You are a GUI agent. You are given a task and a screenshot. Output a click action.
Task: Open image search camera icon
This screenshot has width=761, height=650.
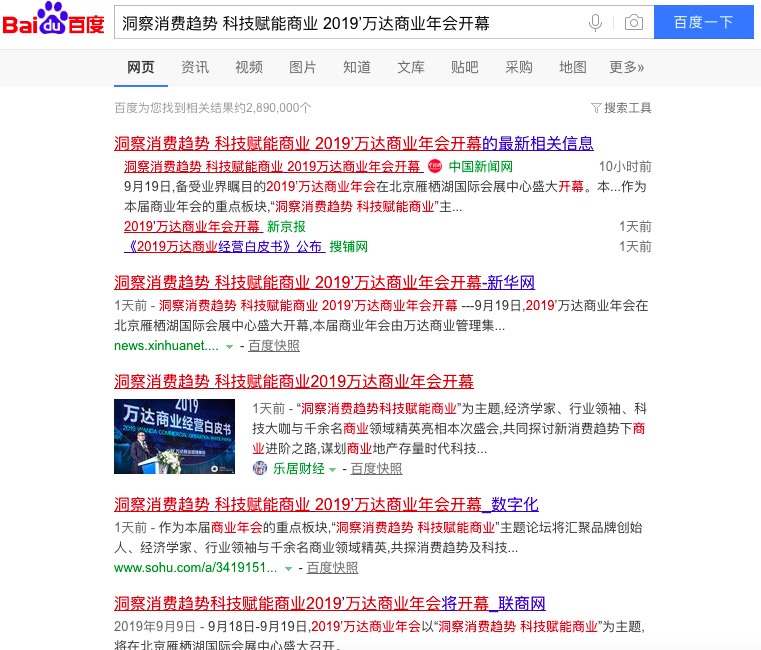(x=633, y=22)
